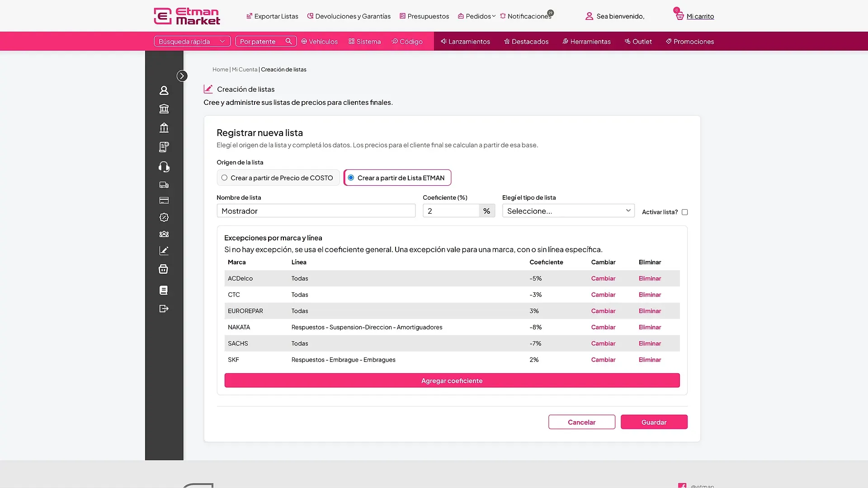Click Cambiar for SACHS row
Viewport: 868px width, 488px height.
(603, 343)
